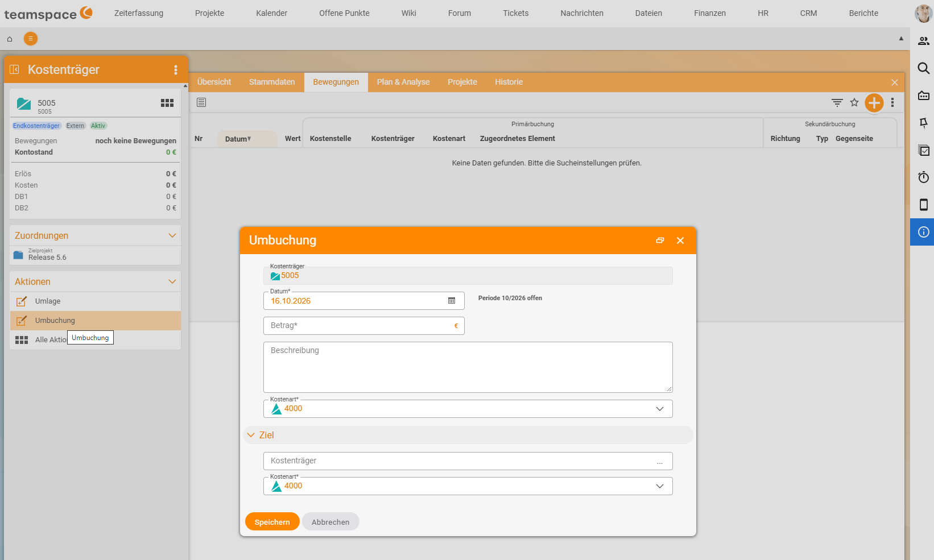
Task: Collapse the Zuordnungen section
Action: coord(172,235)
